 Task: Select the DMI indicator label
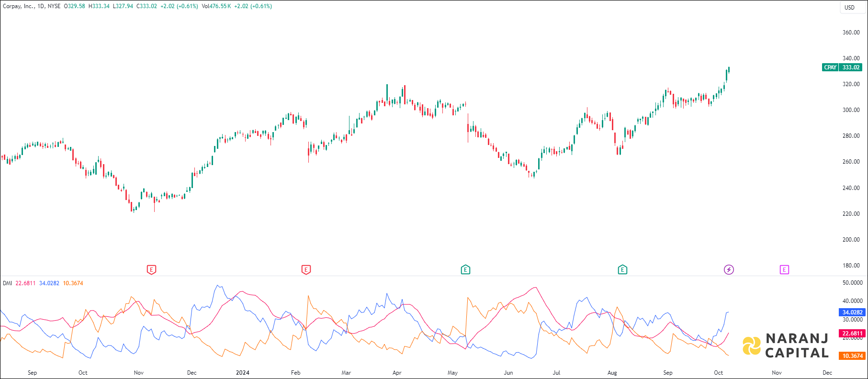point(7,283)
